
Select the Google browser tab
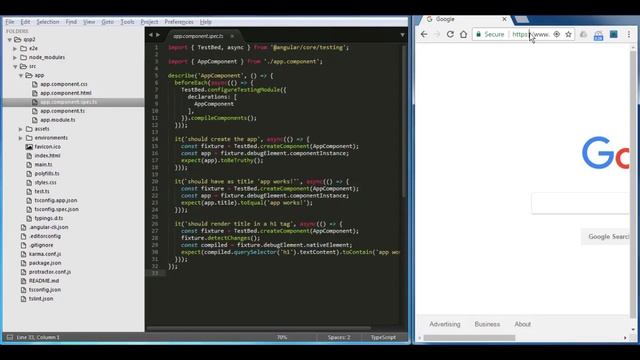click(x=465, y=19)
